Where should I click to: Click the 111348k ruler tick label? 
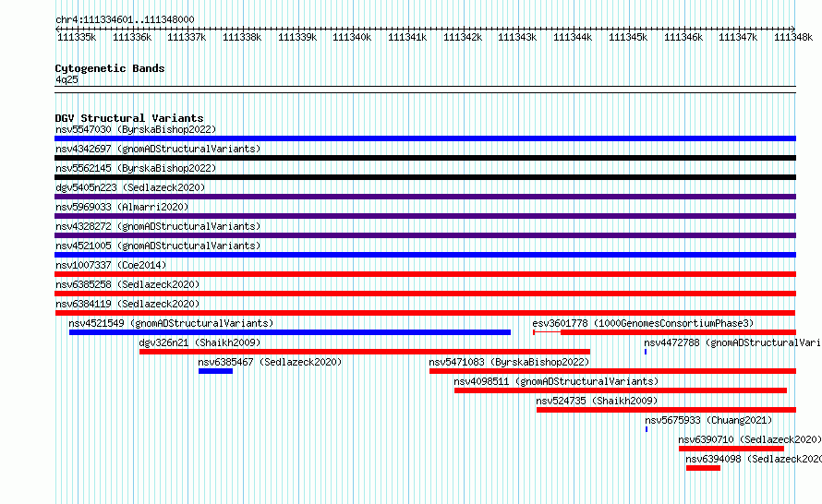(793, 37)
